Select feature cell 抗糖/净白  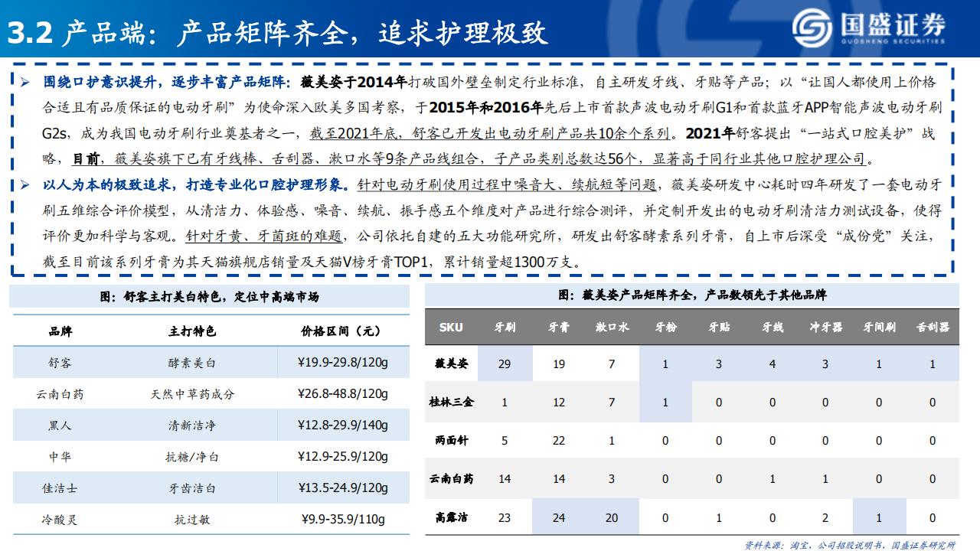[x=192, y=457]
